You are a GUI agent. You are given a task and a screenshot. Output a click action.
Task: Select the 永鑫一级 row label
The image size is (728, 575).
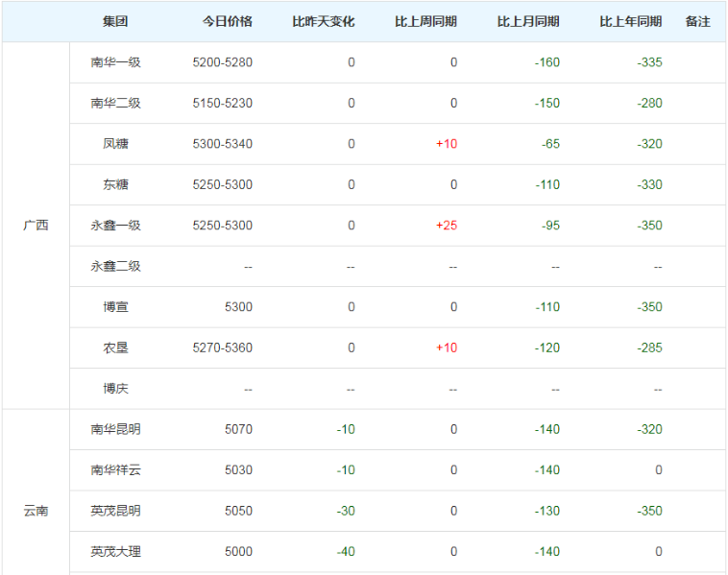click(115, 226)
